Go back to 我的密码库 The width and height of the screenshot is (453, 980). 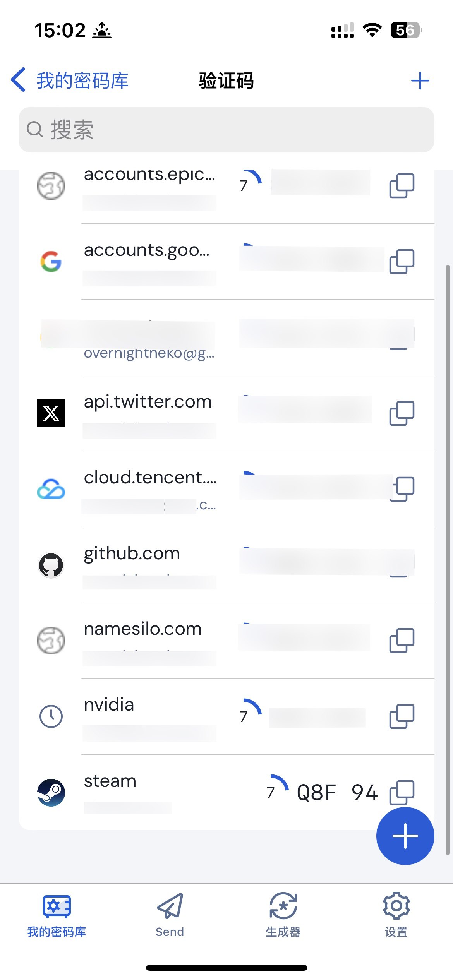[x=70, y=81]
